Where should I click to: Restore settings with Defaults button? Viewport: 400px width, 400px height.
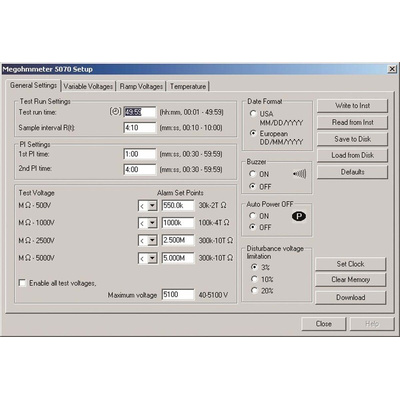tap(352, 172)
